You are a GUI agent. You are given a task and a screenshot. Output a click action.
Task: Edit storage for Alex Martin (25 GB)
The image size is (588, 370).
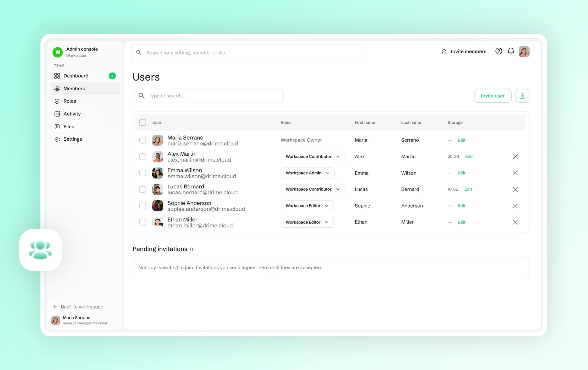pyautogui.click(x=469, y=156)
